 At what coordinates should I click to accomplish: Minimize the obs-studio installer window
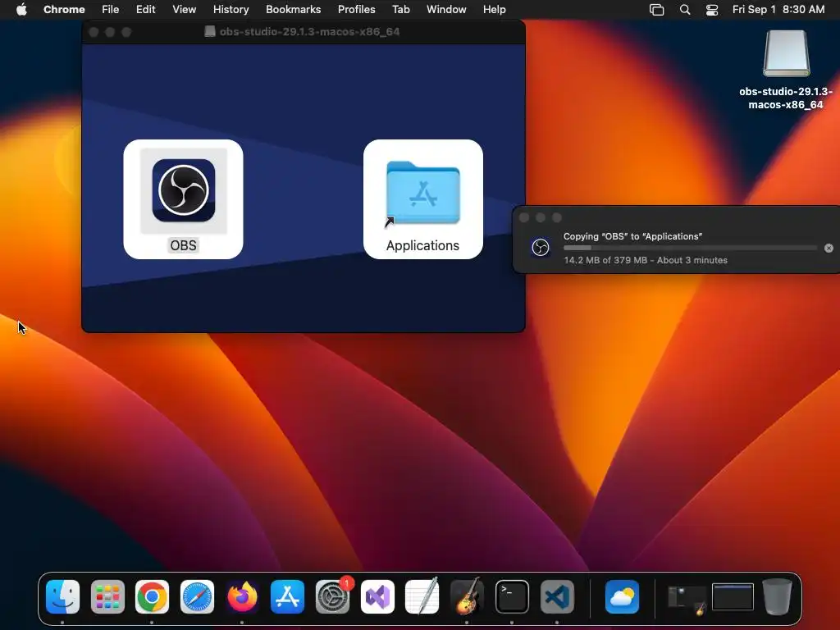(110, 32)
